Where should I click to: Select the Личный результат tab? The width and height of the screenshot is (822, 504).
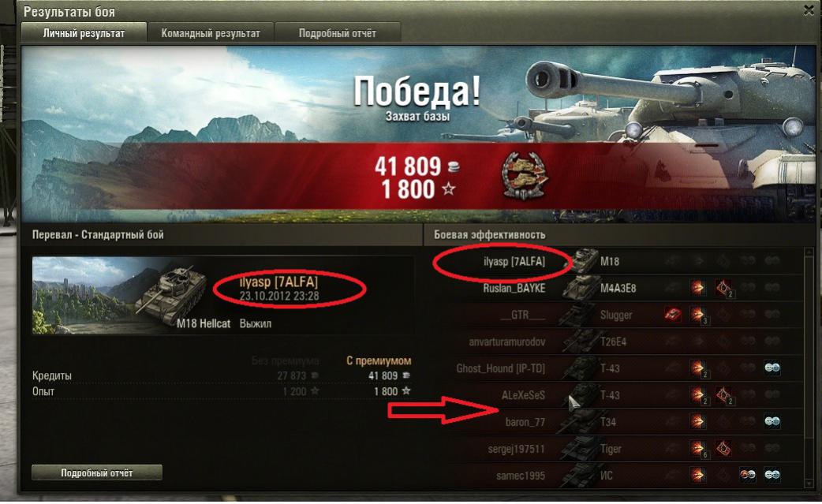pos(84,33)
